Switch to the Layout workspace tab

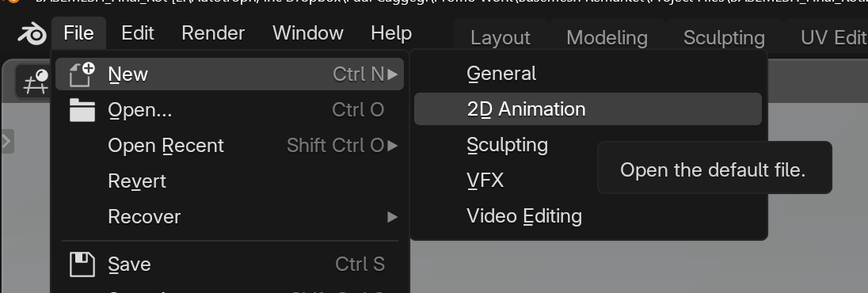click(501, 38)
